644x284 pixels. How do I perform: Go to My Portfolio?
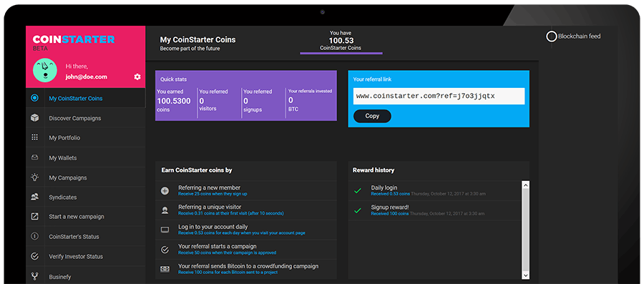(x=85, y=138)
